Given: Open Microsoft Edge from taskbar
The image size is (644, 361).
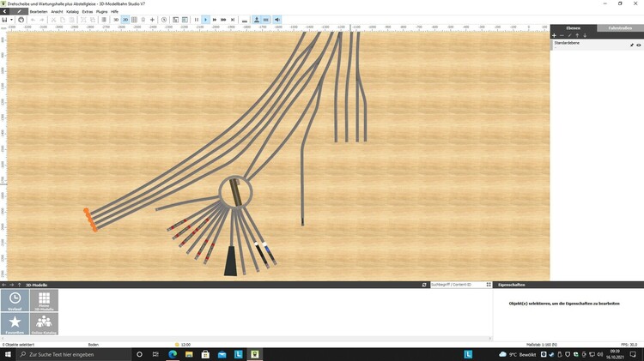Looking at the screenshot, I should point(173,354).
